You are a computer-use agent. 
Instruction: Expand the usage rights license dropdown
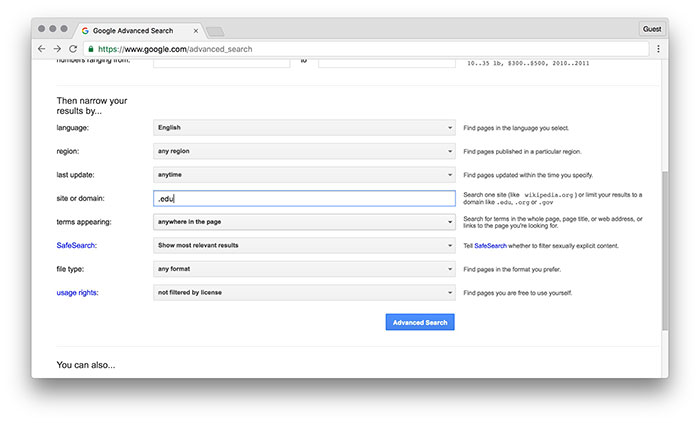click(304, 292)
